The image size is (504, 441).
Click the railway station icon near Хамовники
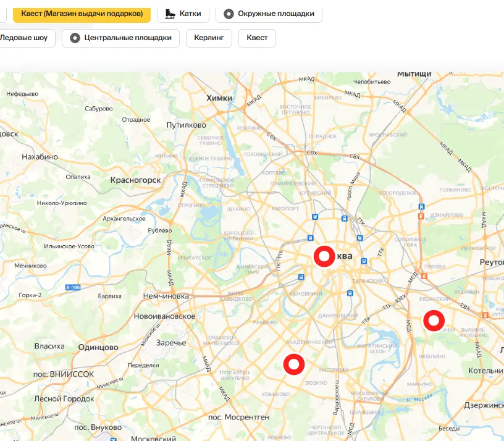point(301,277)
